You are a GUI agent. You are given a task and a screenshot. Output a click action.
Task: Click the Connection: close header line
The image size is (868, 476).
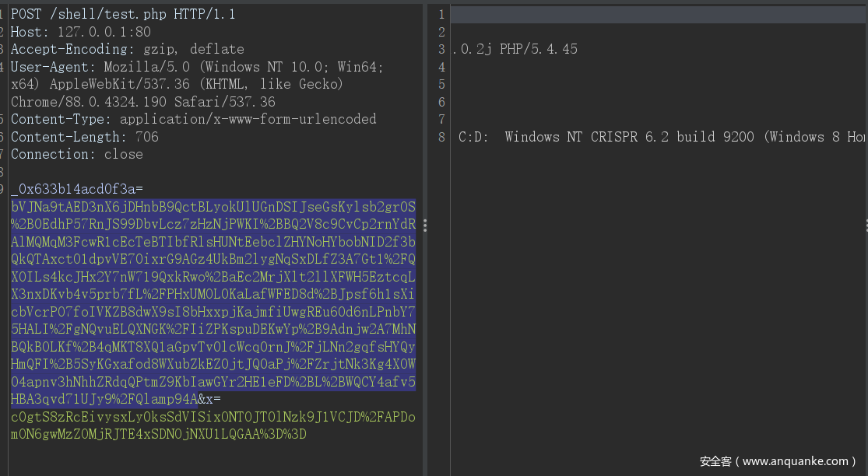77,154
